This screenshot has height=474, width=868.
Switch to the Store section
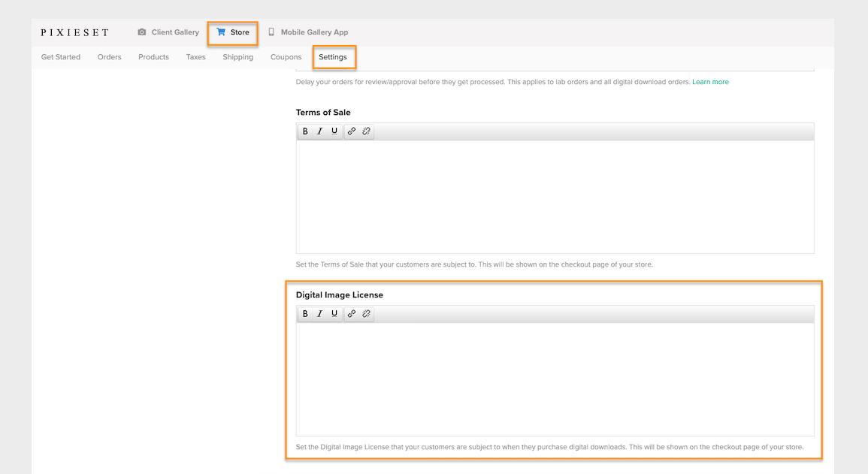[233, 32]
